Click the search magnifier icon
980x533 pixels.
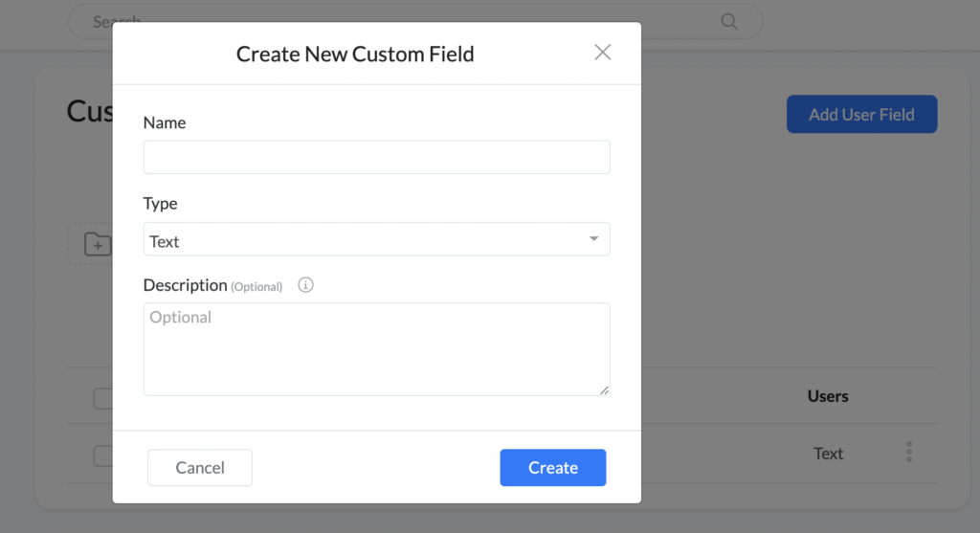coord(729,21)
